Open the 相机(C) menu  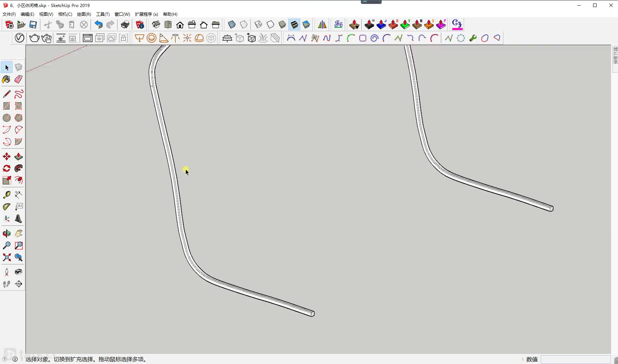65,14
